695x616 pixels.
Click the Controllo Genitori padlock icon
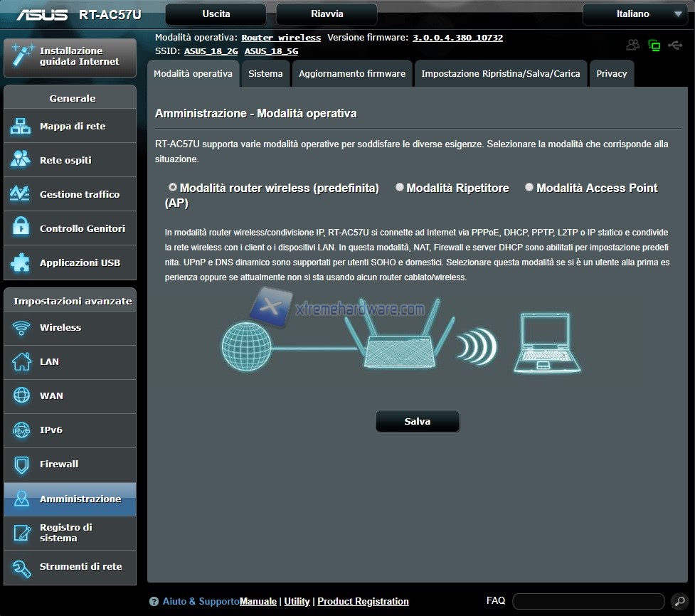(x=21, y=228)
